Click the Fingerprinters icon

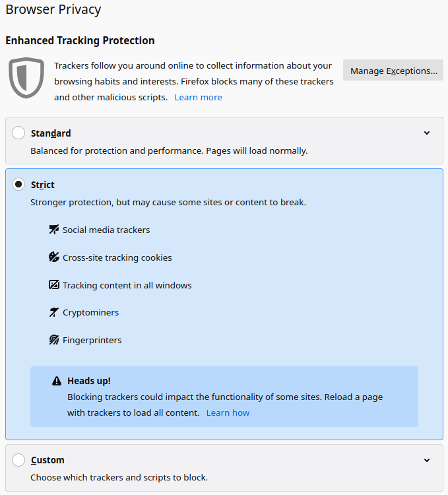pos(54,340)
